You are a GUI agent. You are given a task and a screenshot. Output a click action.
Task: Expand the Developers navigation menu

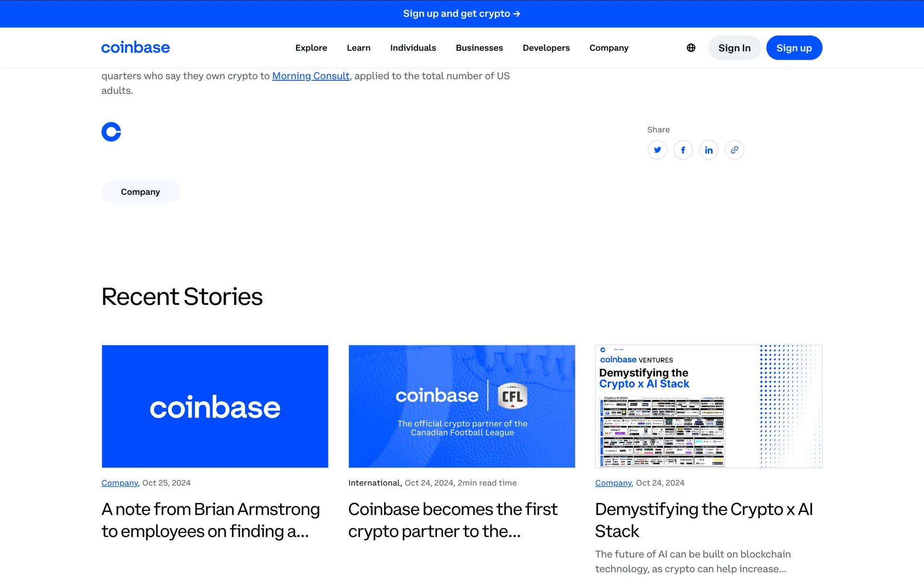[x=546, y=48]
